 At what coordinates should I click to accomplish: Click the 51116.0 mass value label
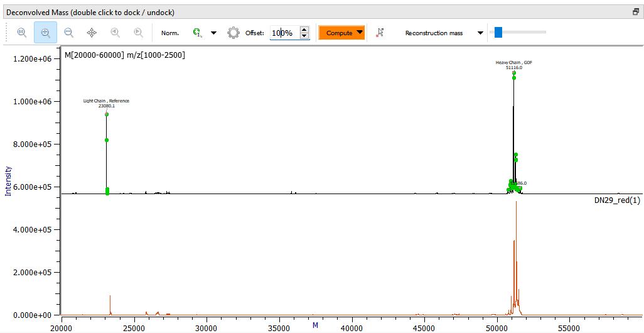pos(514,67)
